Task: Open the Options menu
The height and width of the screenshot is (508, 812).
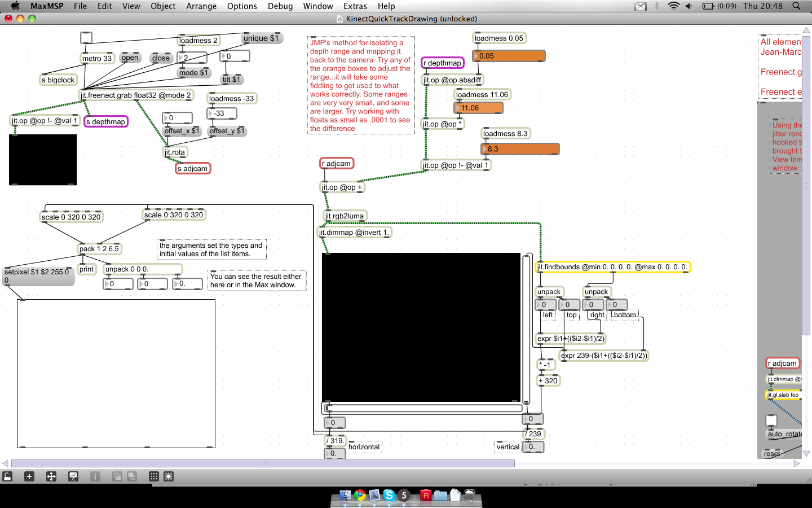Action: (x=242, y=6)
